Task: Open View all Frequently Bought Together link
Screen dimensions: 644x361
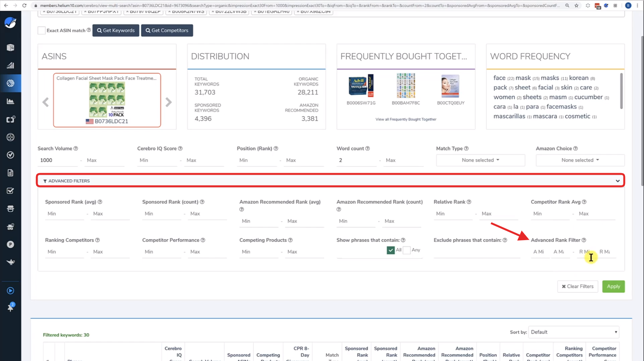Action: pyautogui.click(x=405, y=119)
